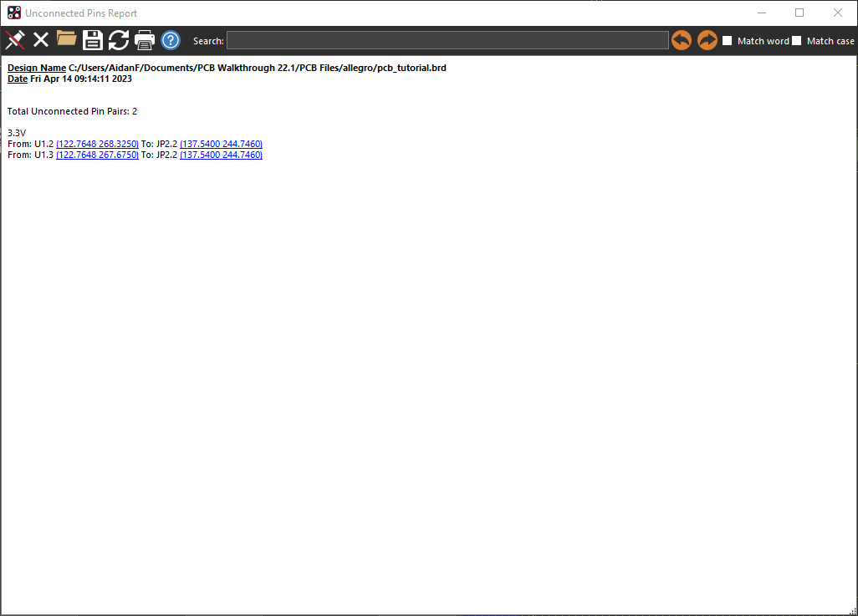Close the Unconnected Pins Report window
Screen dimensions: 858x616
pyautogui.click(x=838, y=13)
